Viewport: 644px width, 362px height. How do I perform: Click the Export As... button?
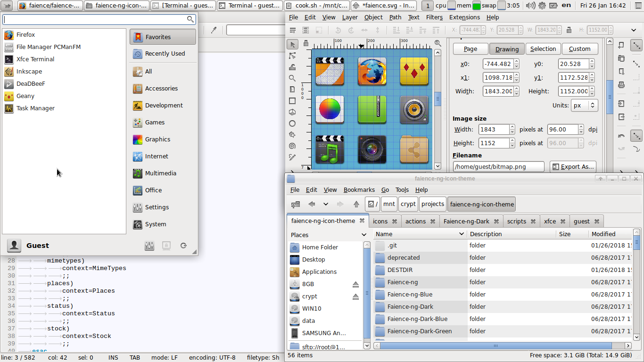point(572,167)
